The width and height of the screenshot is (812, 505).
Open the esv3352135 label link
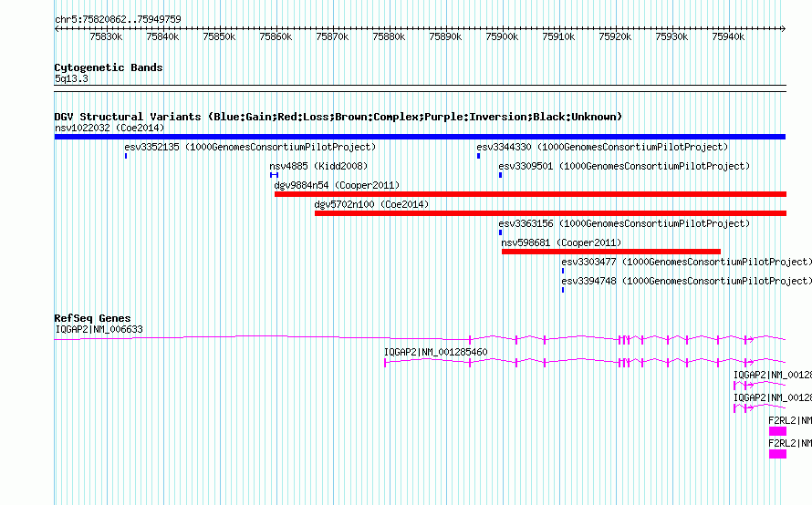(x=250, y=147)
